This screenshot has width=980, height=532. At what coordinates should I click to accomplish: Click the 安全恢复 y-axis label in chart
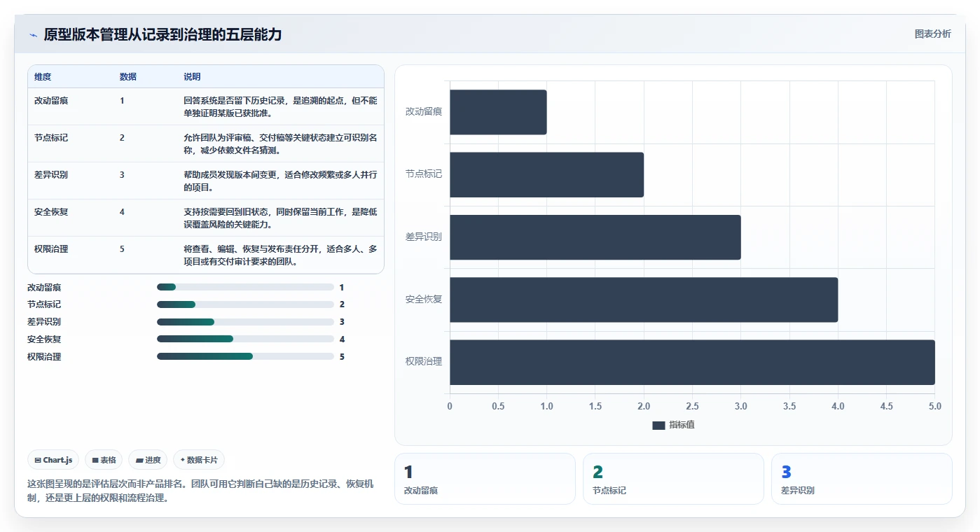tap(424, 300)
